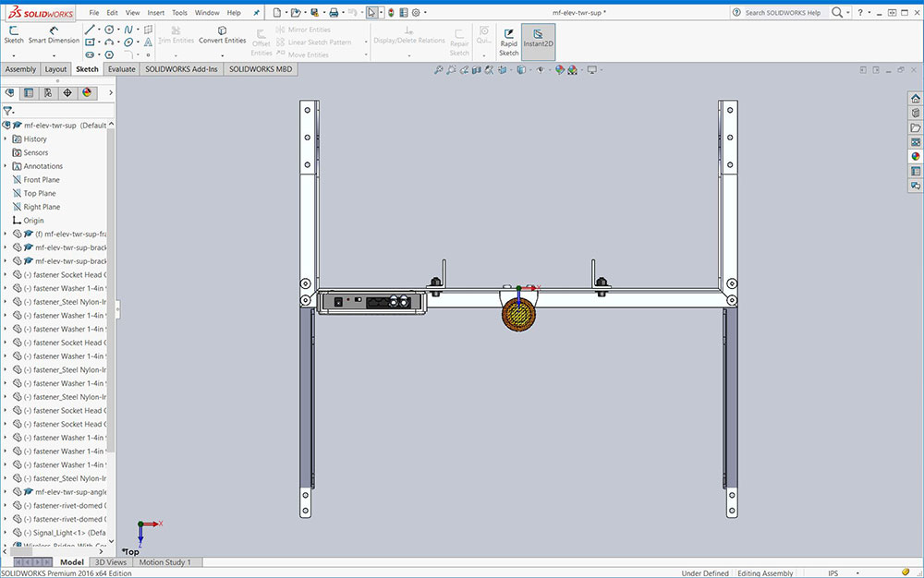Expand the Annotations folder
Viewport: 924px width, 578px height.
point(6,166)
